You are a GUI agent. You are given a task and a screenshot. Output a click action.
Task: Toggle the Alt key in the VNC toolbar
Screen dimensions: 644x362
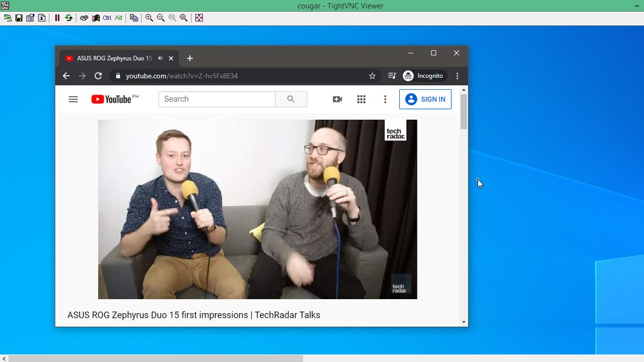[x=118, y=18]
